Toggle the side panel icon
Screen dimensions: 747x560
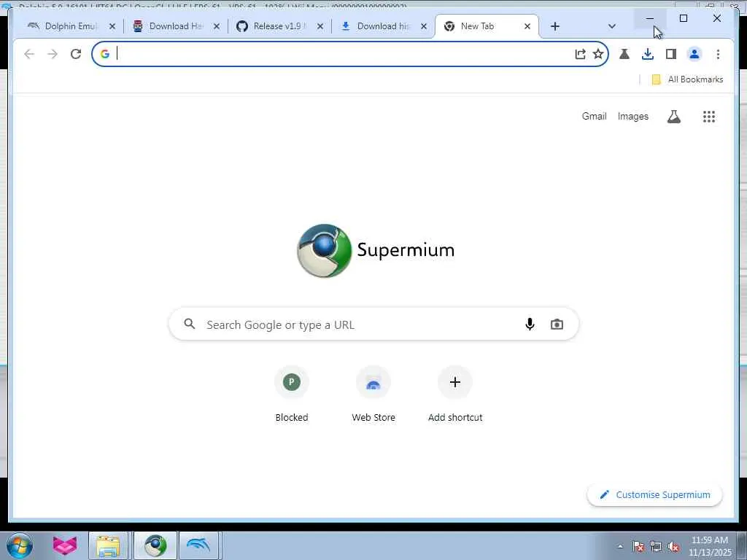[x=671, y=54]
